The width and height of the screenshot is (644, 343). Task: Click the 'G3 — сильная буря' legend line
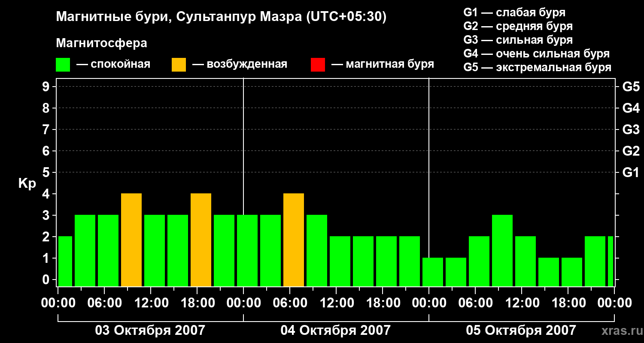518,40
